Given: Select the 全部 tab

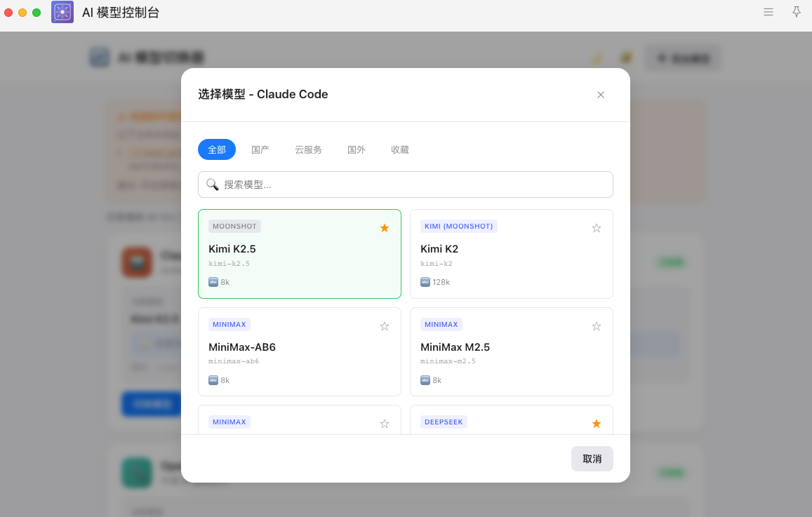Looking at the screenshot, I should 217,149.
